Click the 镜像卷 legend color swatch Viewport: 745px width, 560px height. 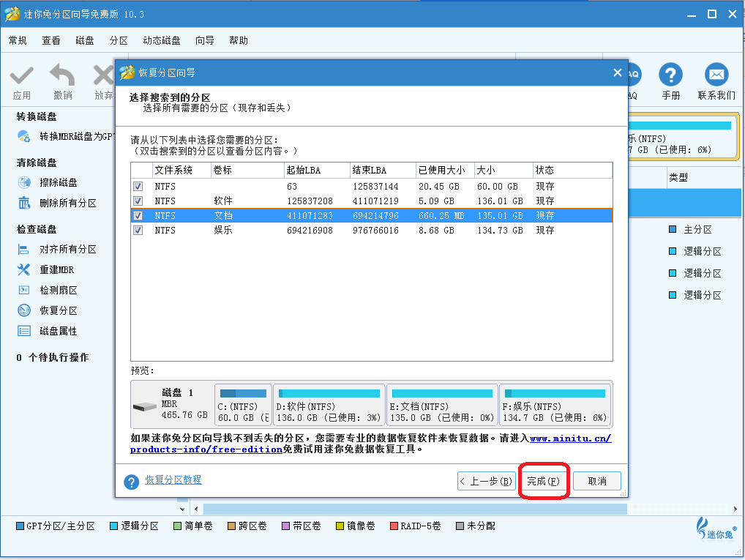tap(340, 526)
